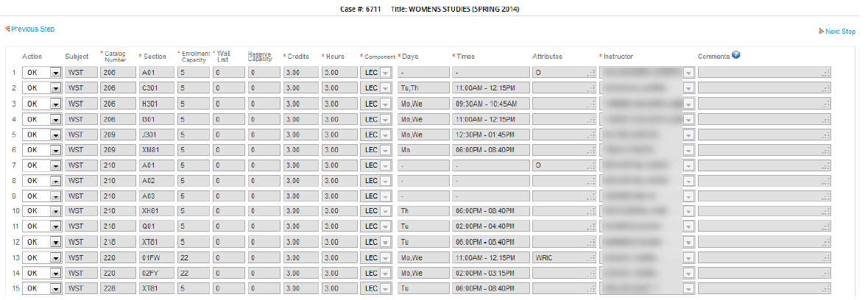Open the Action dropdown in row 8
868x300 pixels.
[x=55, y=181]
